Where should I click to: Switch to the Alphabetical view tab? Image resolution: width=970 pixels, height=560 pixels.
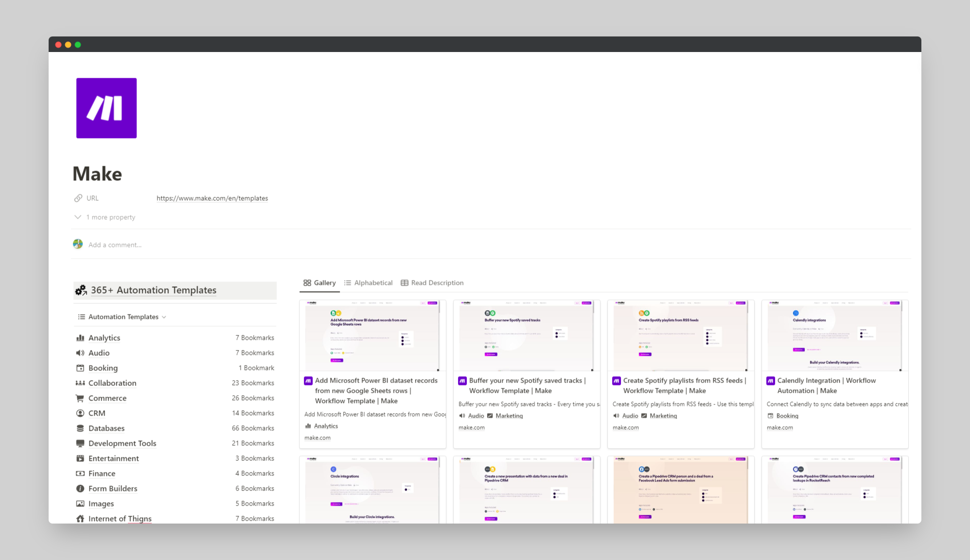pos(368,283)
